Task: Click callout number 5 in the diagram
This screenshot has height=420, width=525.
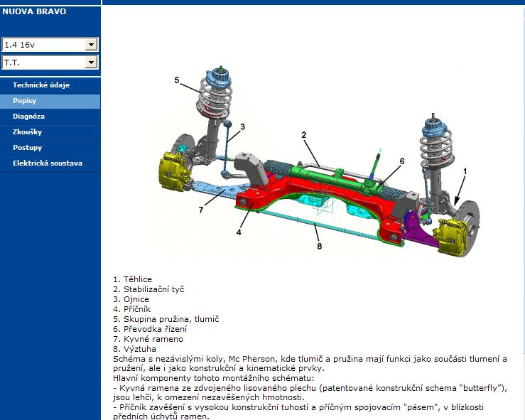Action: (x=177, y=80)
